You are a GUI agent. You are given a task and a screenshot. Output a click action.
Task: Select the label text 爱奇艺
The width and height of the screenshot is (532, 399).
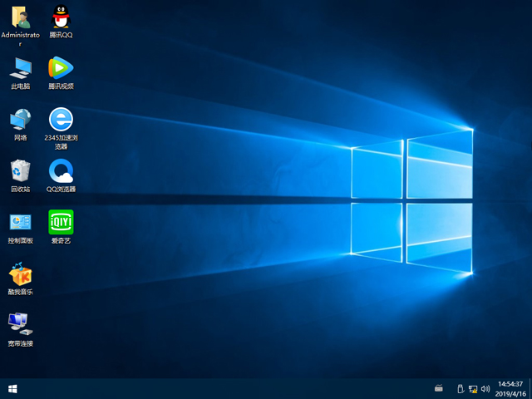coord(61,240)
